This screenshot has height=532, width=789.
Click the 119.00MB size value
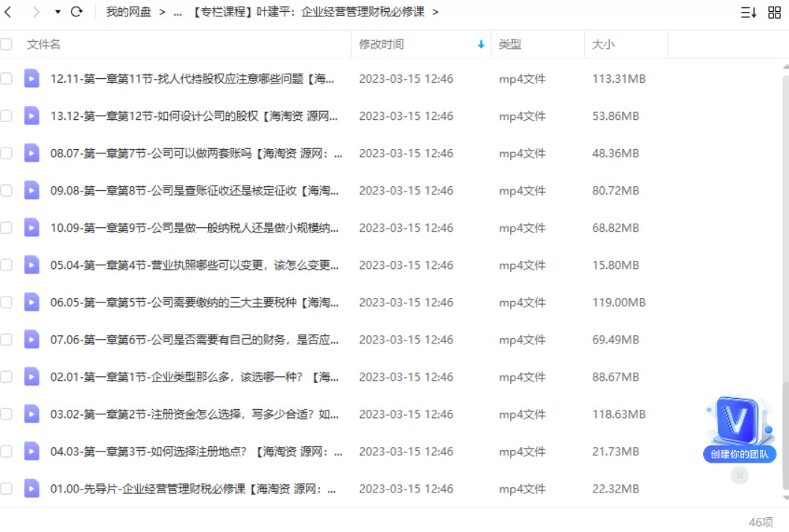618,303
